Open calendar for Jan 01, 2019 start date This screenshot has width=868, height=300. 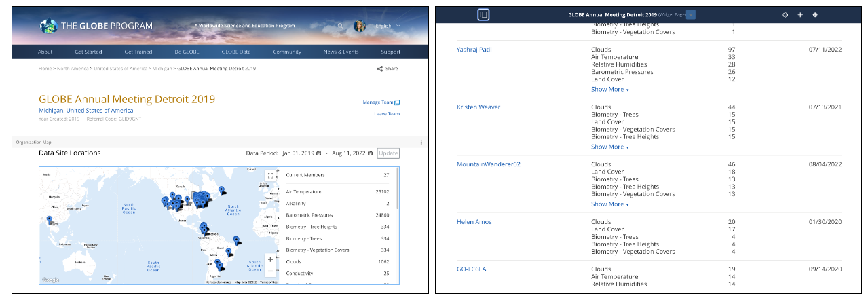tap(318, 153)
